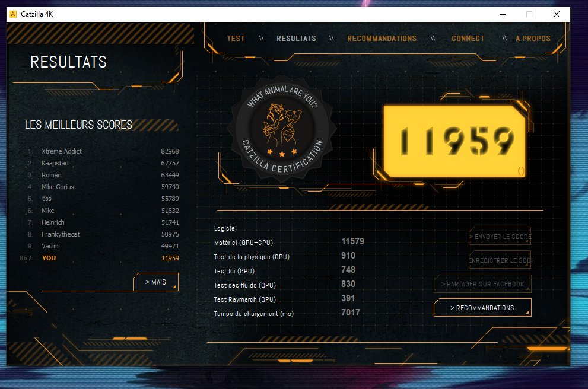Click the Catzilla certification badge
Viewport: 588px width, 389px height.
click(282, 128)
